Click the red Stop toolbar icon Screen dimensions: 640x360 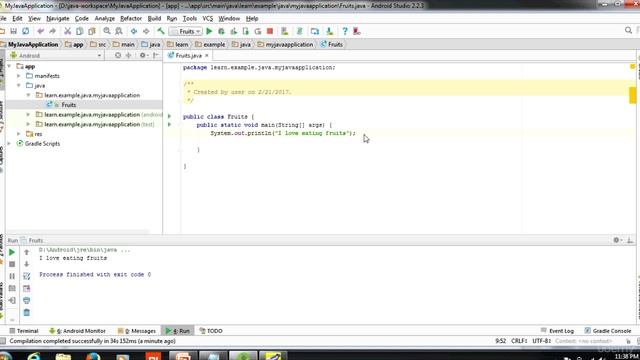pyautogui.click(x=270, y=31)
